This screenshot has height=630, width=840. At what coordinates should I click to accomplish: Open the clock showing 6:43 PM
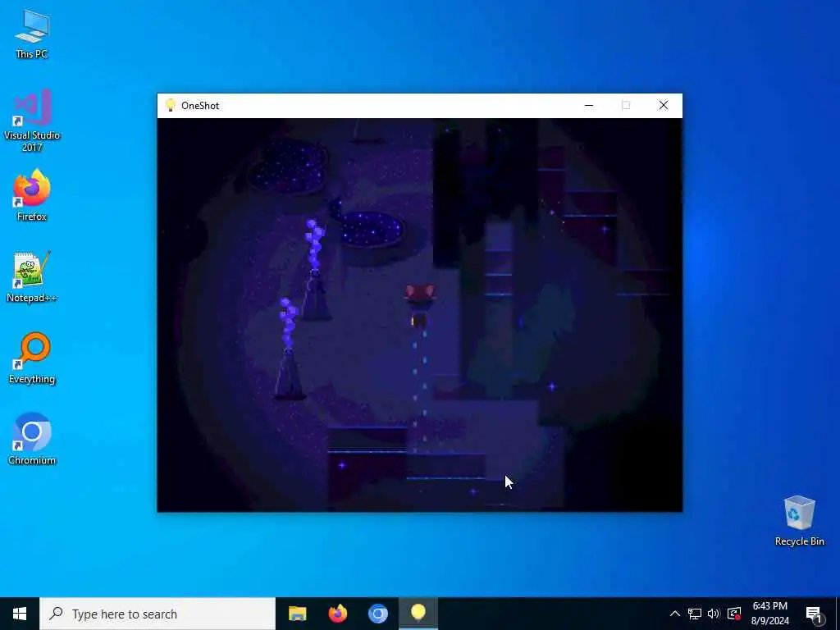click(769, 614)
